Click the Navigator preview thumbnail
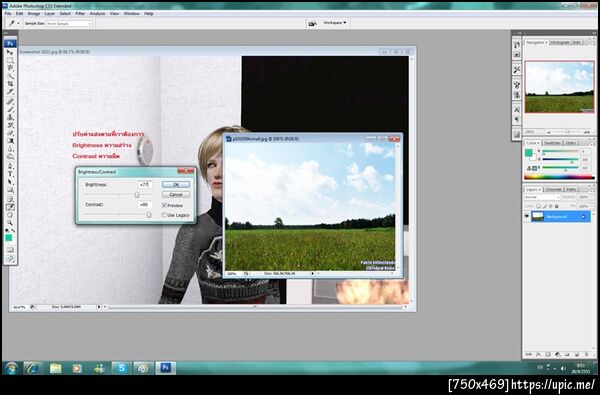Image resolution: width=600 pixels, height=395 pixels. pos(559,87)
